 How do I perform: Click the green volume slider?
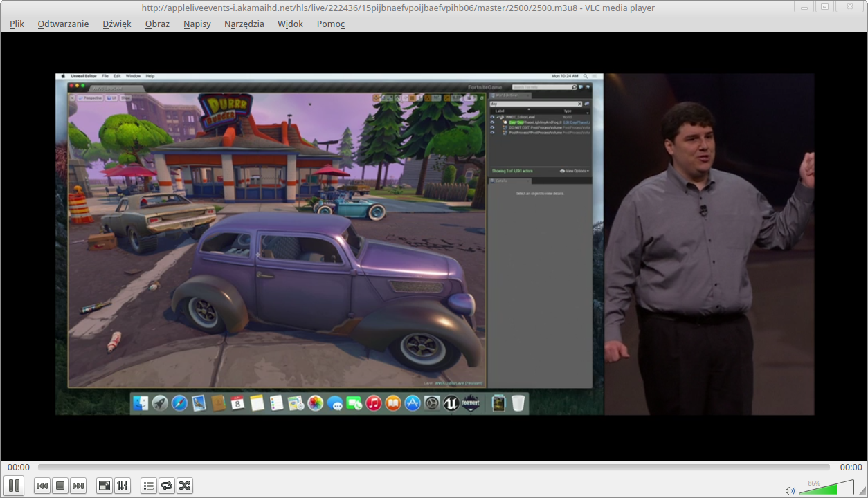pyautogui.click(x=824, y=490)
